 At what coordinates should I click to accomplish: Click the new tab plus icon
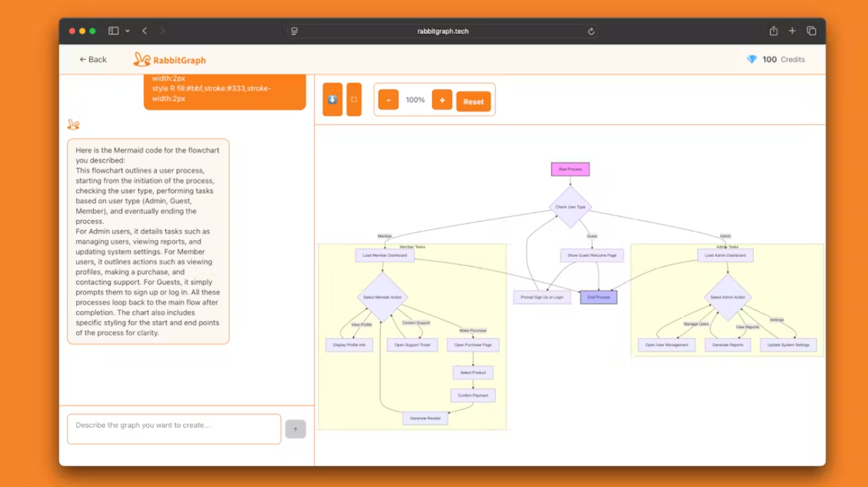(x=792, y=30)
